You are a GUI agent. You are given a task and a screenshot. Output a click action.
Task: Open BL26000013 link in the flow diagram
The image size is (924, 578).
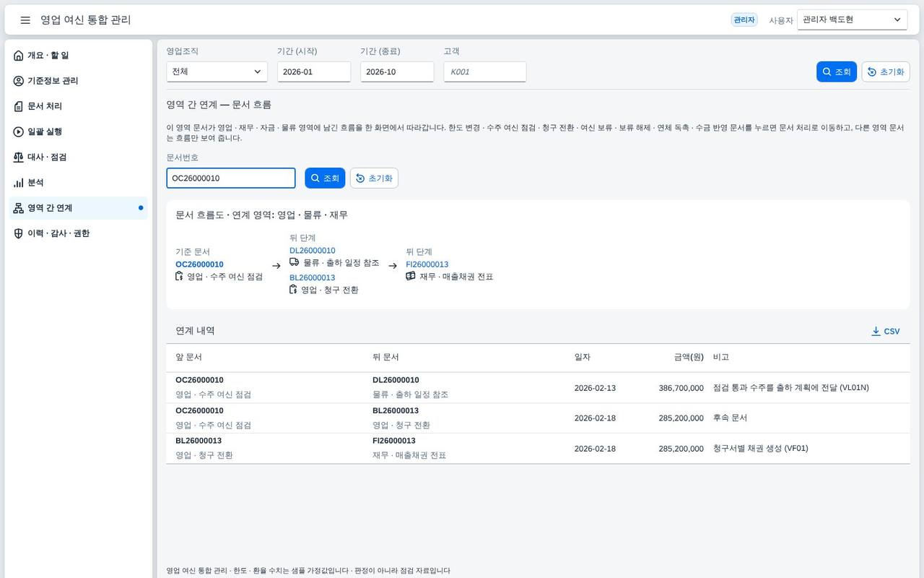tap(313, 277)
